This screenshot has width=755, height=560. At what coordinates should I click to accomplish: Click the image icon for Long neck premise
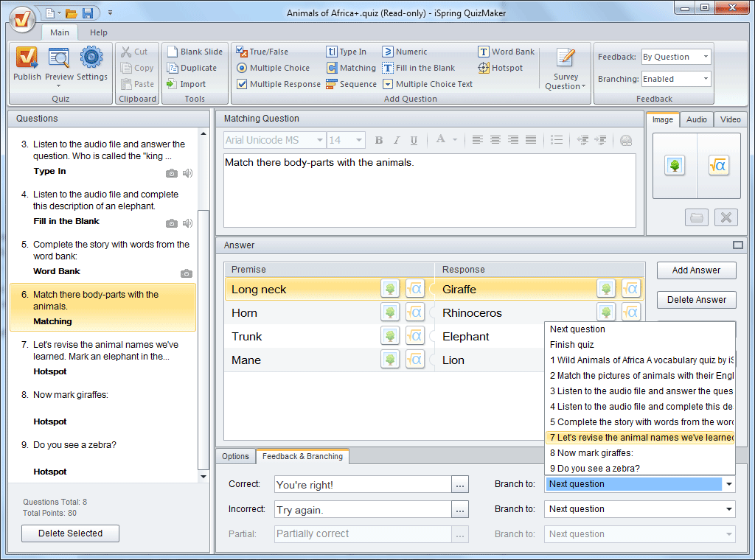coord(390,290)
